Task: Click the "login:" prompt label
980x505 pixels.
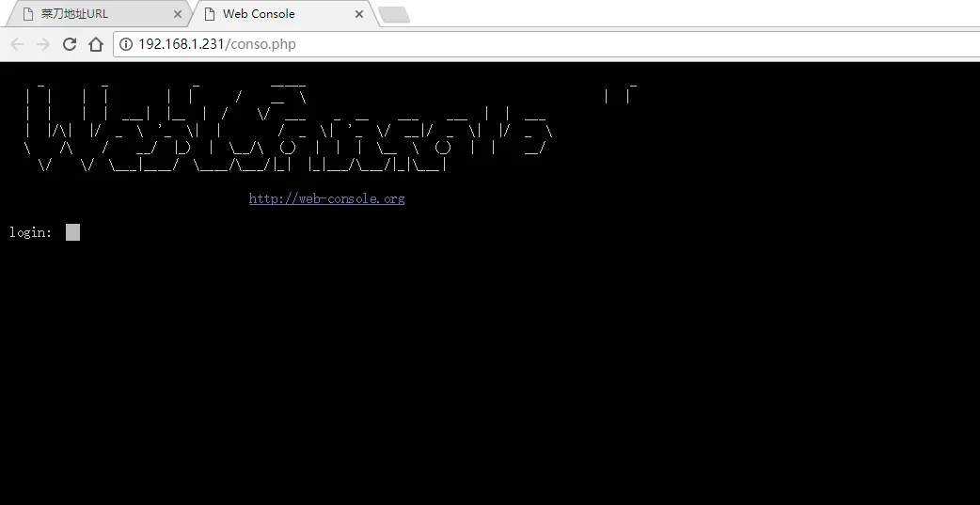Action: point(31,232)
